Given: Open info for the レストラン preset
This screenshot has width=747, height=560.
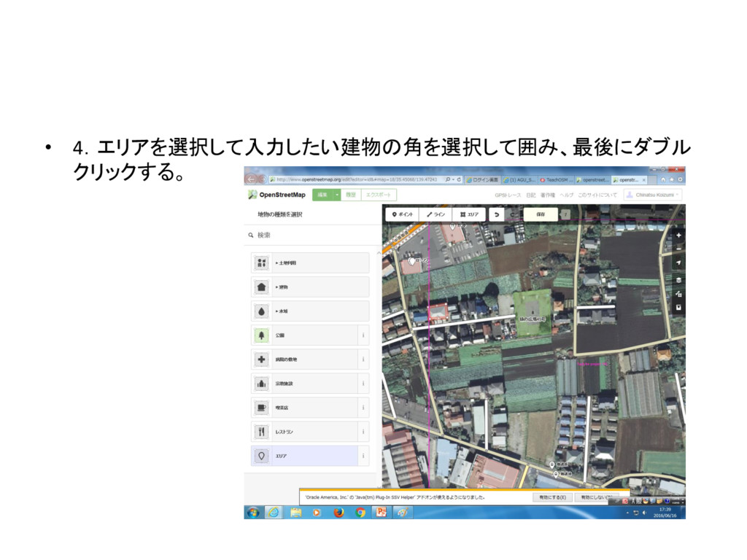Looking at the screenshot, I should (363, 432).
